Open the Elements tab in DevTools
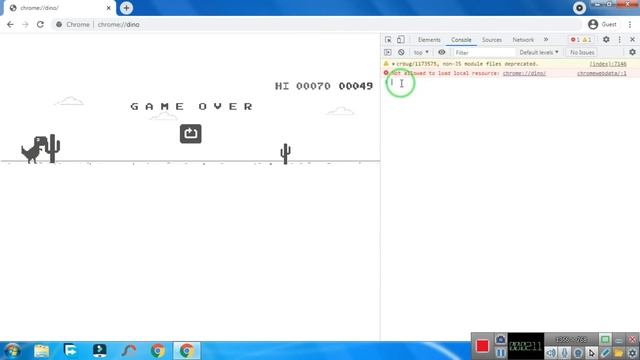Image resolution: width=640 pixels, height=360 pixels. pos(429,40)
